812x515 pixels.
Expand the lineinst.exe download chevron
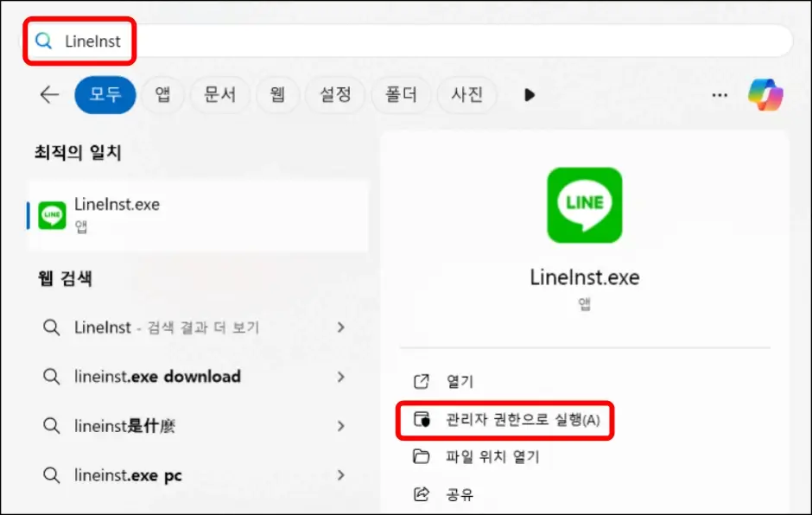click(340, 377)
